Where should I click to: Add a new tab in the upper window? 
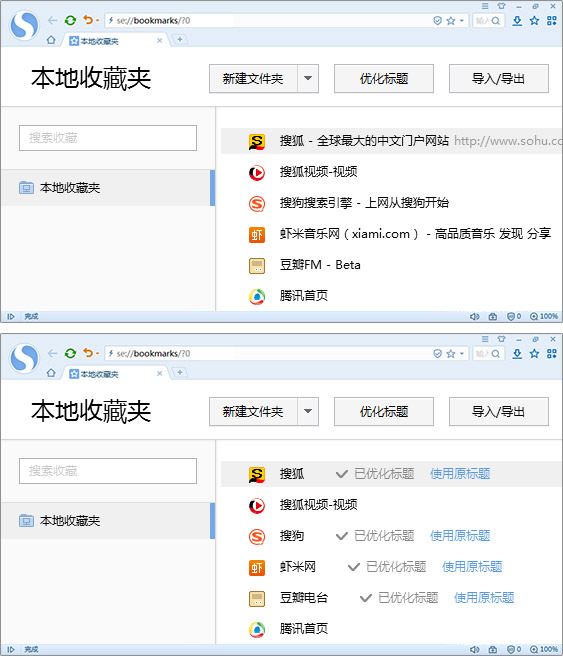tap(180, 39)
